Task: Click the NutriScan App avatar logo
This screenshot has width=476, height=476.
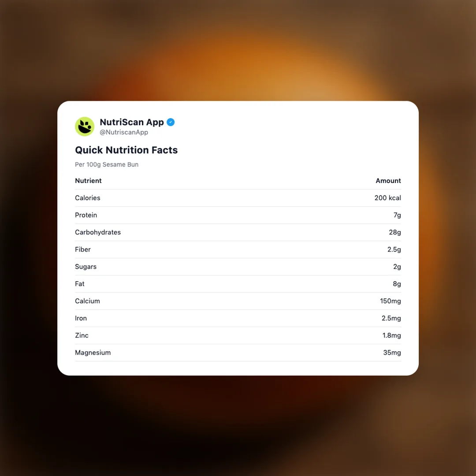Action: pos(85,126)
